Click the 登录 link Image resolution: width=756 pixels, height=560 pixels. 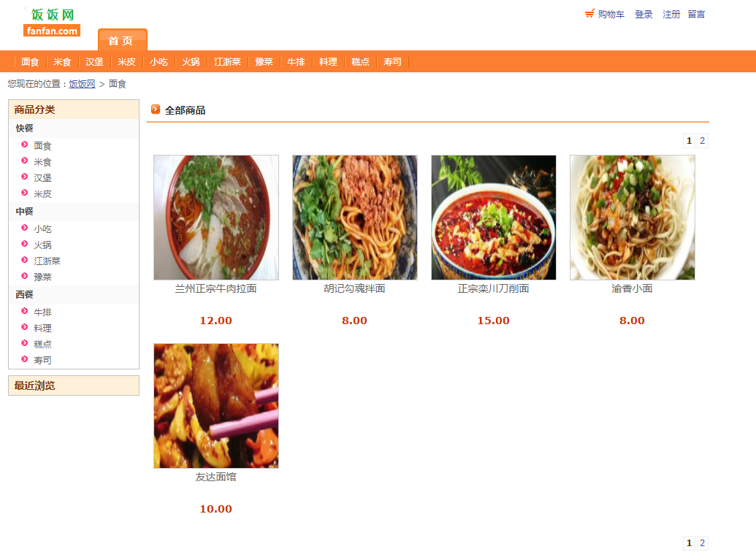pos(644,15)
